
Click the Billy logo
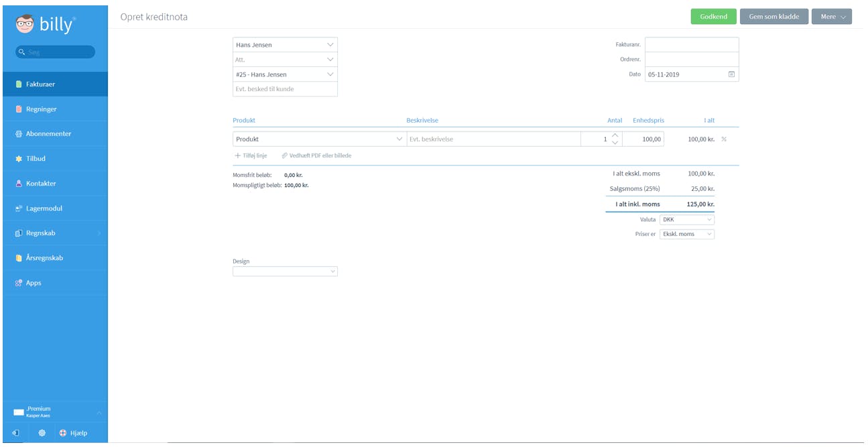pyautogui.click(x=45, y=24)
